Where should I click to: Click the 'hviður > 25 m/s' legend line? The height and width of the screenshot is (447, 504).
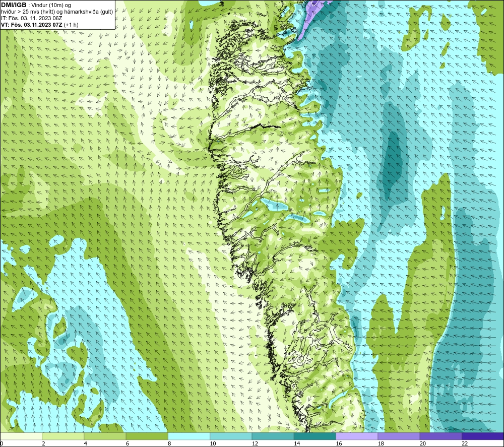(57, 12)
